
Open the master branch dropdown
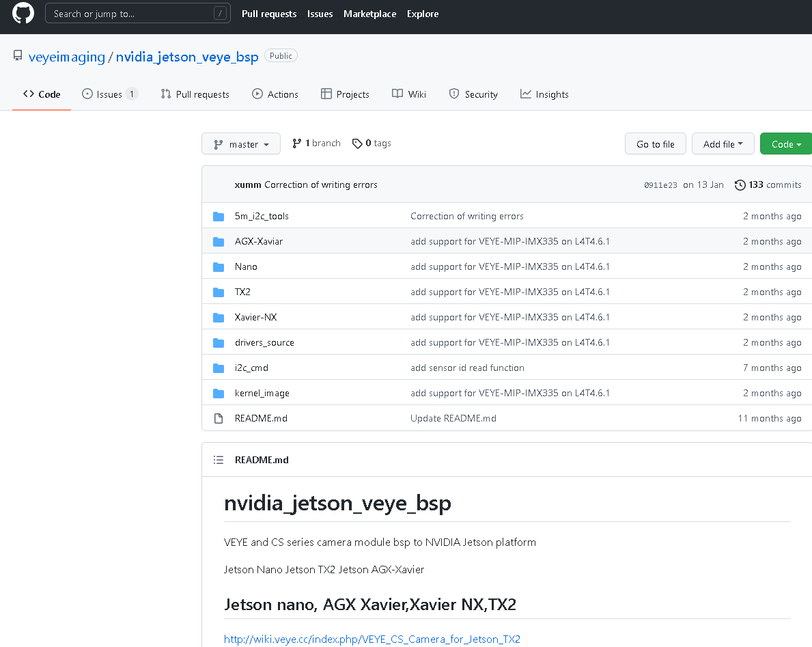coord(240,144)
